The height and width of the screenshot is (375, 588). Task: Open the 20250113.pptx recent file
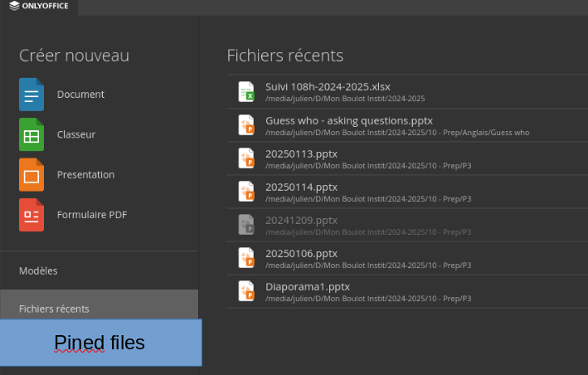point(407,158)
